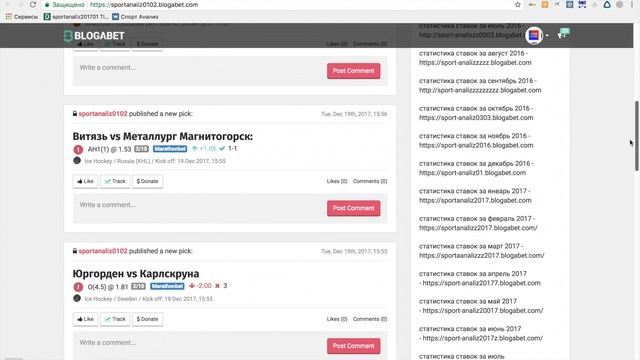The image size is (640, 360).
Task: Click the red alert icon on Юргорден pick
Action: (78, 287)
